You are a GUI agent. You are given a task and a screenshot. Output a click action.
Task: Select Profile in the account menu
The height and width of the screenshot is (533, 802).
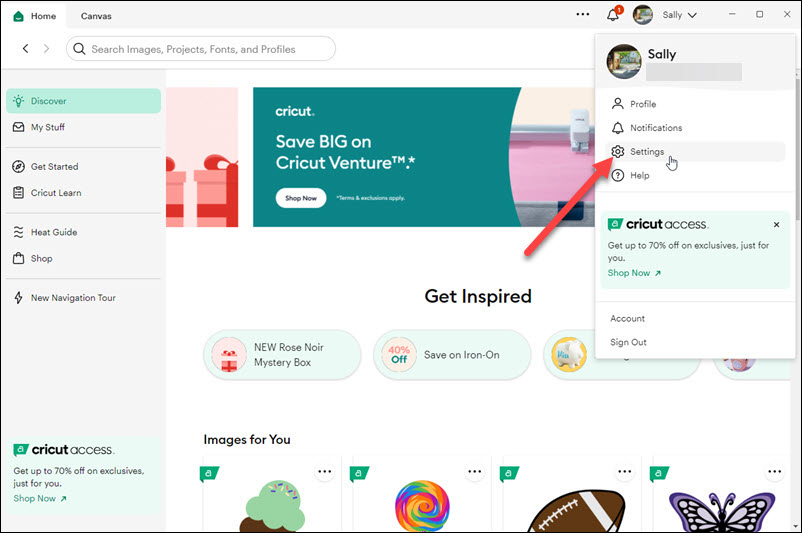click(643, 104)
